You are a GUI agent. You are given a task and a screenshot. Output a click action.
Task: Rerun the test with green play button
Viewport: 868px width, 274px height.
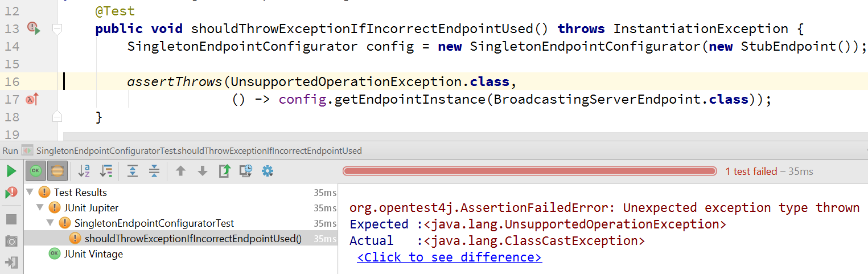click(x=11, y=171)
